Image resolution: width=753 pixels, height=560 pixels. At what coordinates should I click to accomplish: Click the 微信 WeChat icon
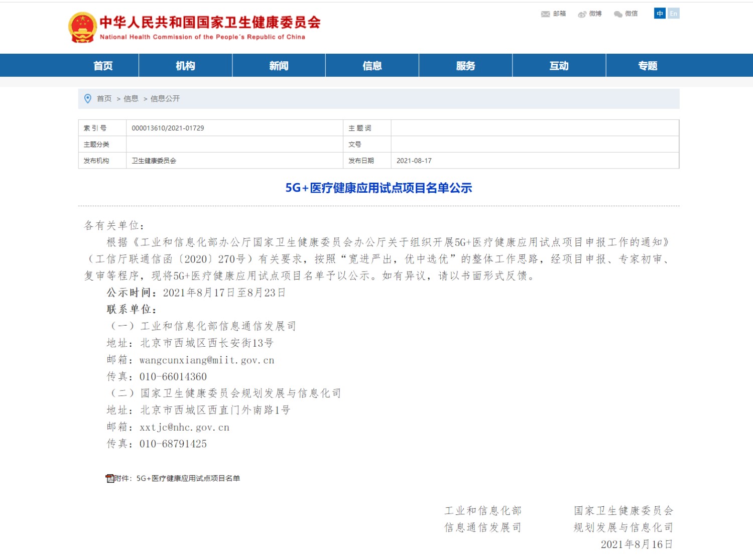(618, 14)
